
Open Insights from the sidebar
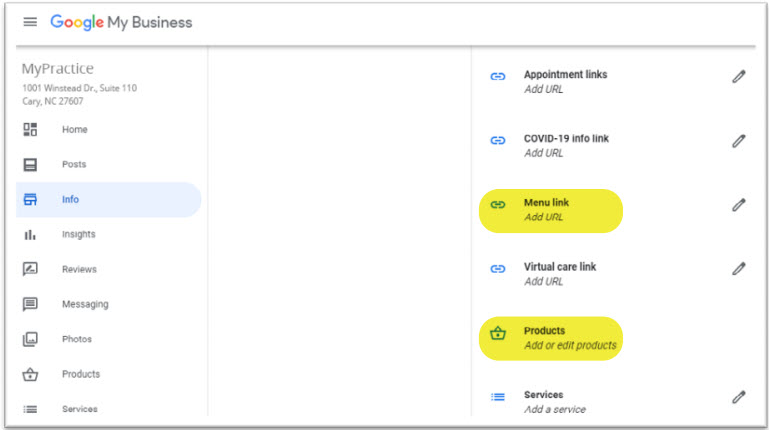(x=78, y=234)
